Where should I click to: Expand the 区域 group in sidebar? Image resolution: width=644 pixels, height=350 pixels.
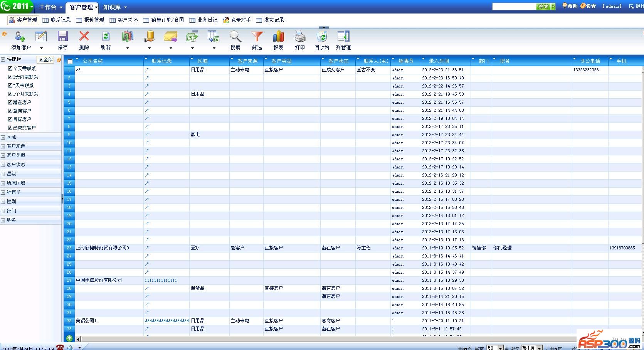(x=3, y=137)
